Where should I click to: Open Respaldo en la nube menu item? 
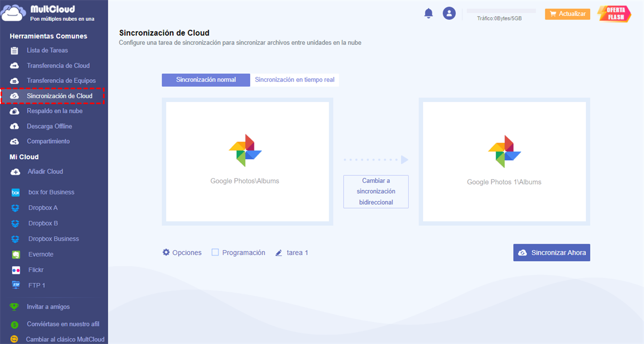54,111
